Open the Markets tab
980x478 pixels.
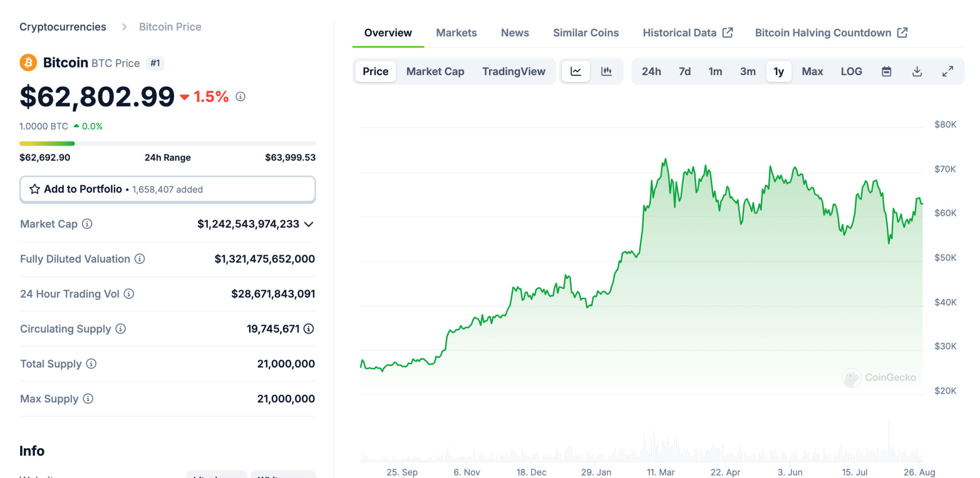pos(456,33)
